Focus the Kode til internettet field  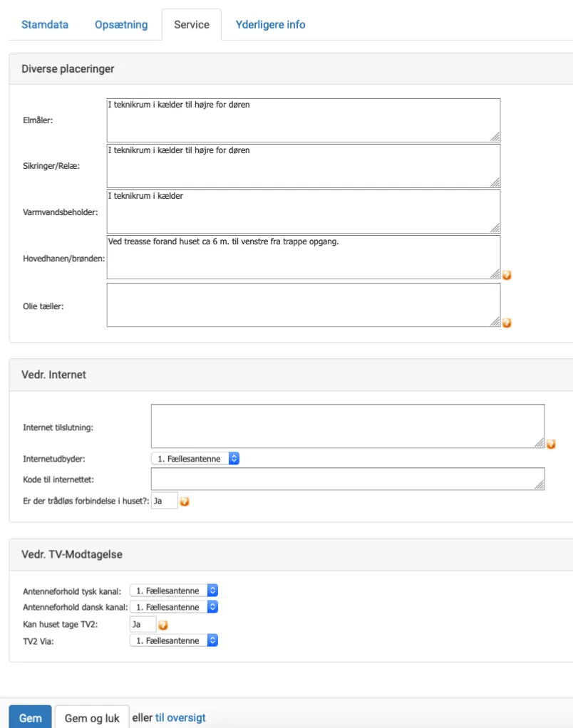(347, 479)
